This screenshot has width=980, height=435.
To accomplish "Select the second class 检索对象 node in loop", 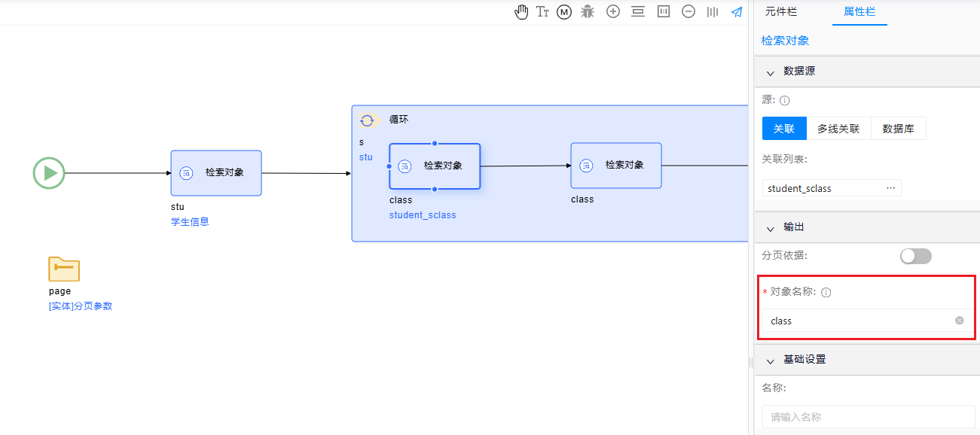I will click(616, 166).
